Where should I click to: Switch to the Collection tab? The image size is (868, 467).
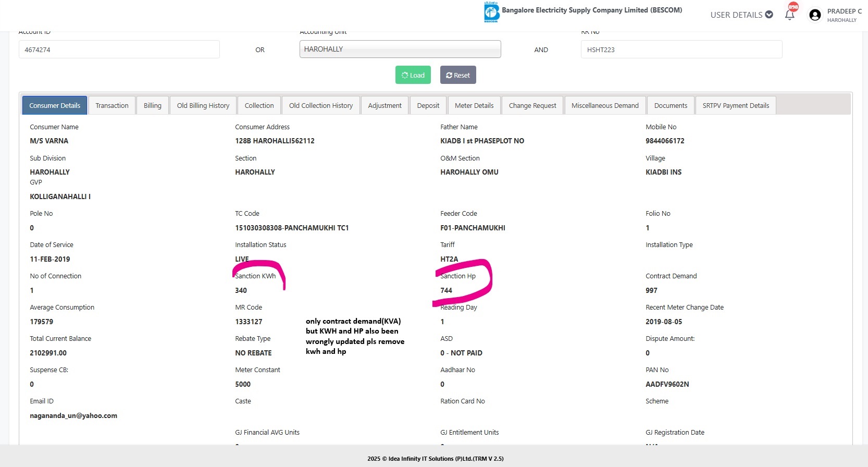click(x=259, y=105)
